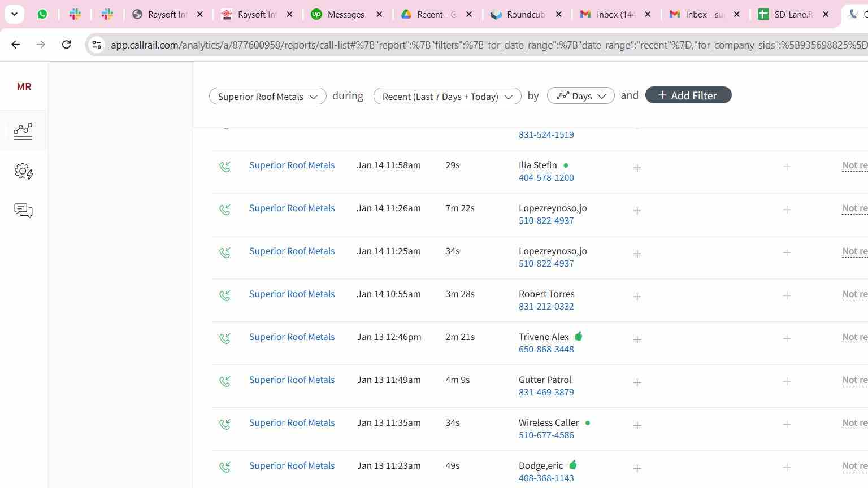The image size is (868, 488).
Task: Open browser tab search chevron
Action: (x=14, y=14)
